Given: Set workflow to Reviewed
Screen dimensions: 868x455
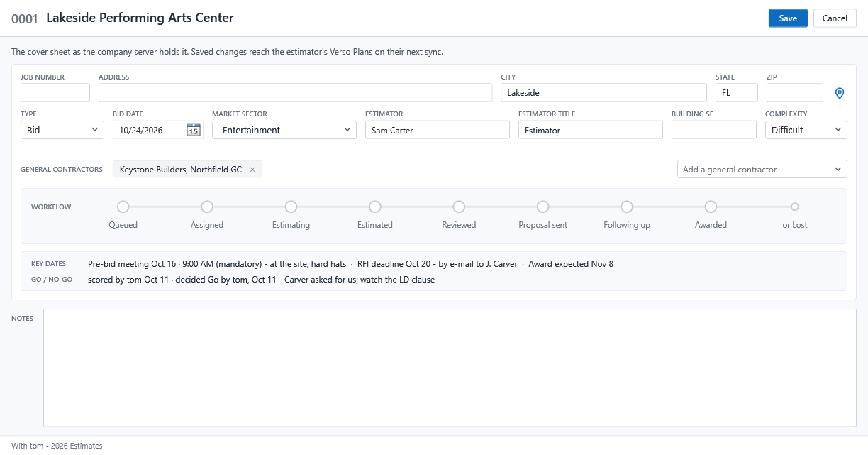Looking at the screenshot, I should click(459, 207).
